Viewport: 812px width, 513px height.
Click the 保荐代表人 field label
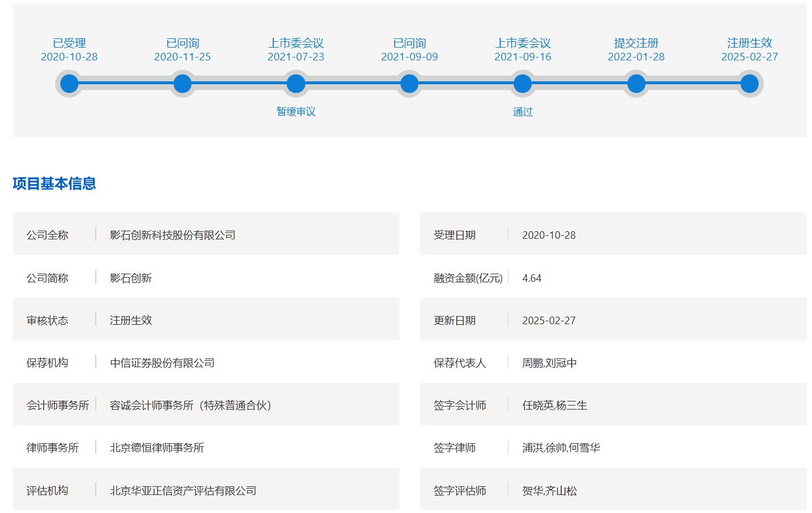coord(460,363)
